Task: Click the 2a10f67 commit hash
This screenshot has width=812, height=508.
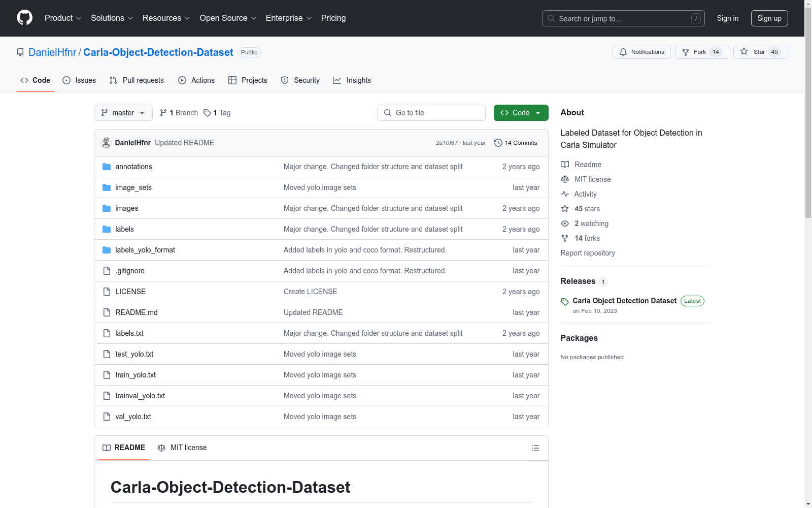Action: click(x=447, y=143)
